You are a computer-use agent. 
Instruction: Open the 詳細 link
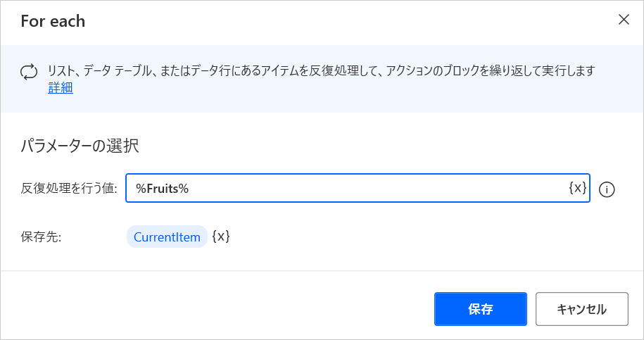60,88
